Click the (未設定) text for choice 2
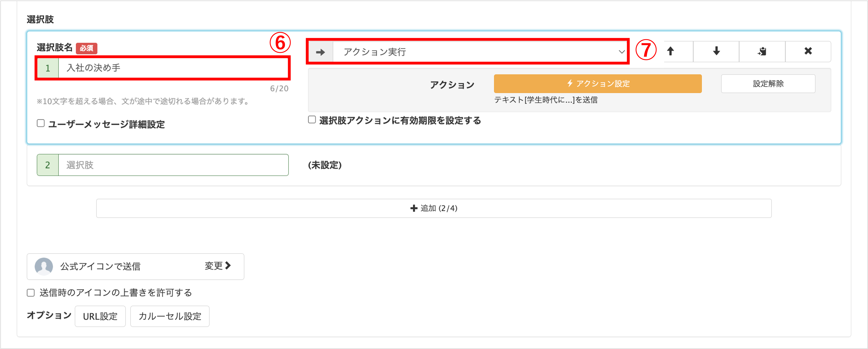 [325, 165]
